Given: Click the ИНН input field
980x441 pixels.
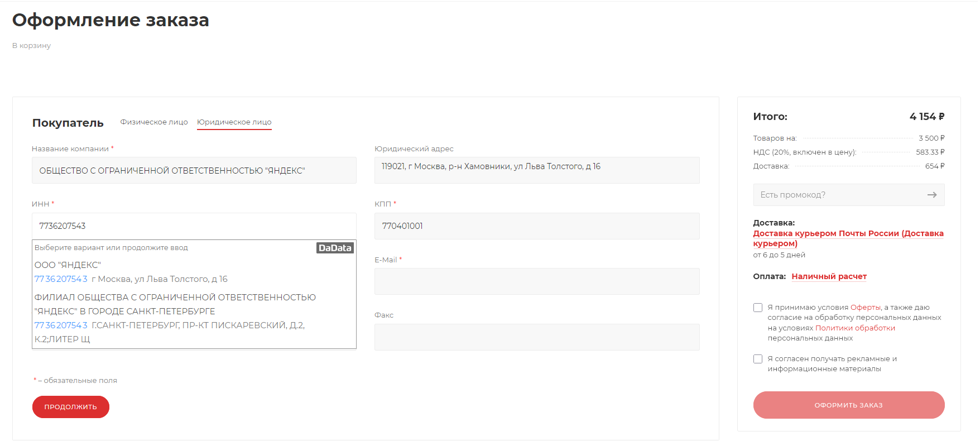Looking at the screenshot, I should (194, 226).
